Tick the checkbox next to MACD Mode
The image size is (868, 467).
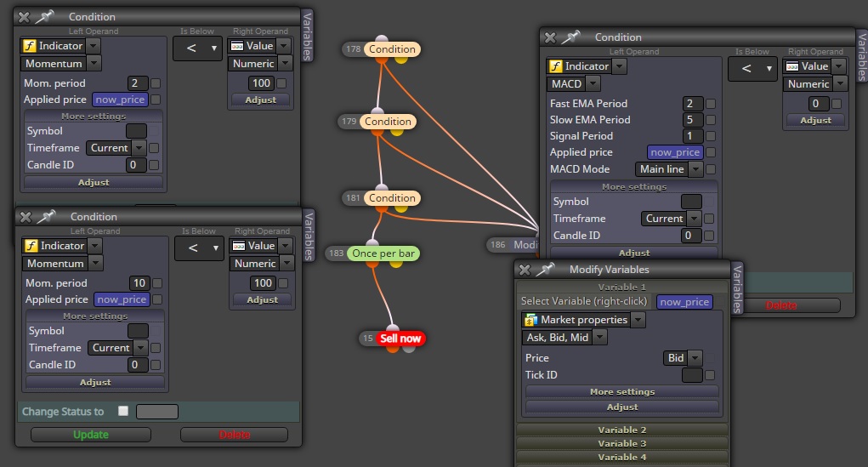point(711,169)
